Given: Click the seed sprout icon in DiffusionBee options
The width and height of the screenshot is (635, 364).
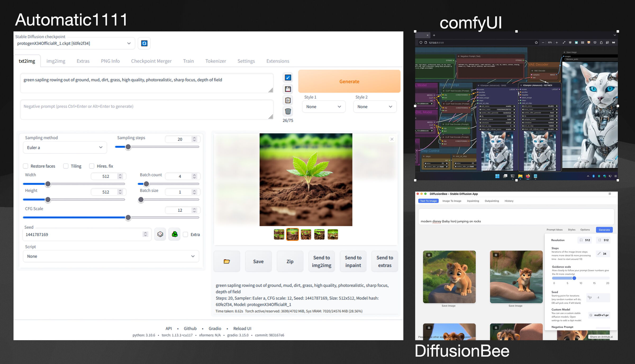Looking at the screenshot, I should 590,298.
